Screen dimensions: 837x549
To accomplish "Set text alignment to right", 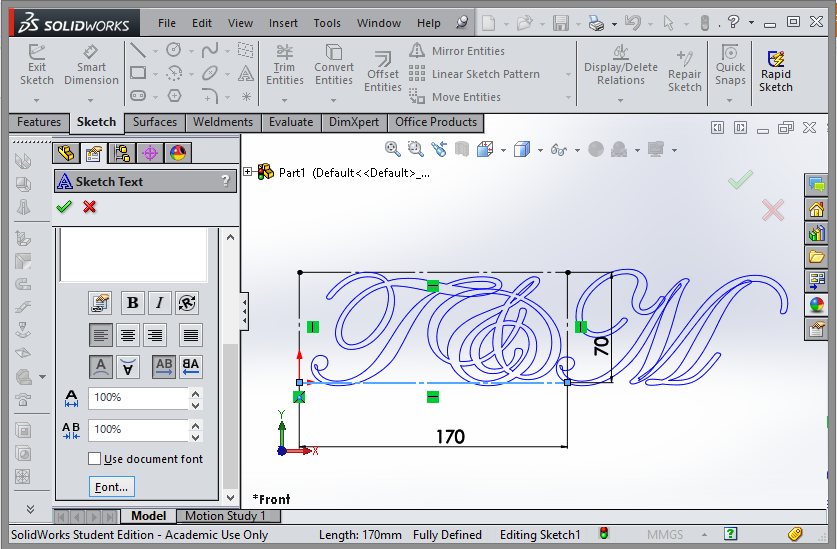I will pyautogui.click(x=155, y=335).
